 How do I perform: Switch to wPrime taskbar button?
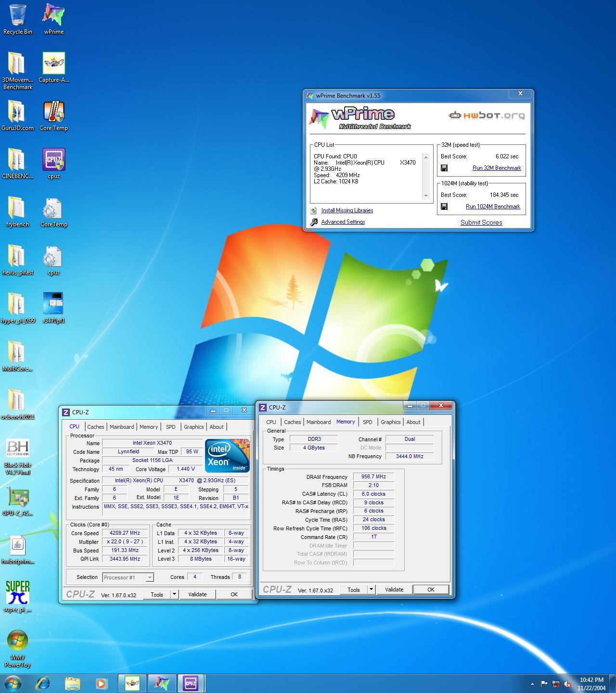coord(161,683)
